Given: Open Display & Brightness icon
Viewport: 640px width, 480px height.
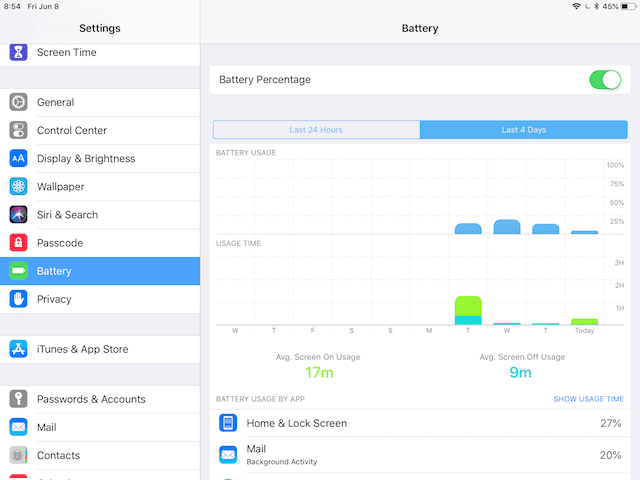Looking at the screenshot, I should pyautogui.click(x=18, y=158).
